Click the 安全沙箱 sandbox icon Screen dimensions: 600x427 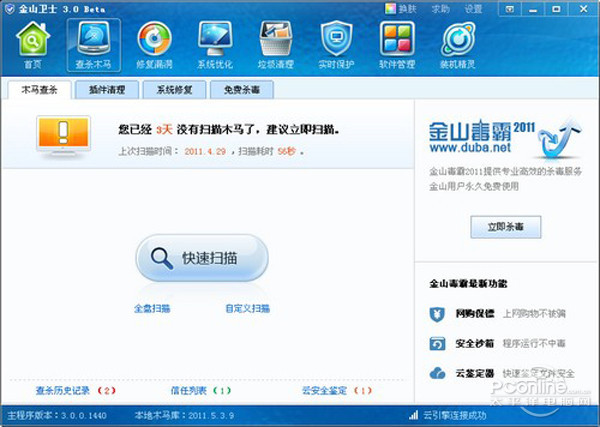click(x=437, y=344)
